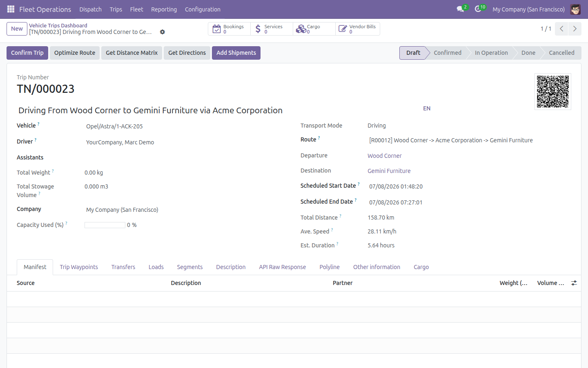Open the Route selection dropdown
Viewport: 588px width, 368px height.
click(469, 140)
